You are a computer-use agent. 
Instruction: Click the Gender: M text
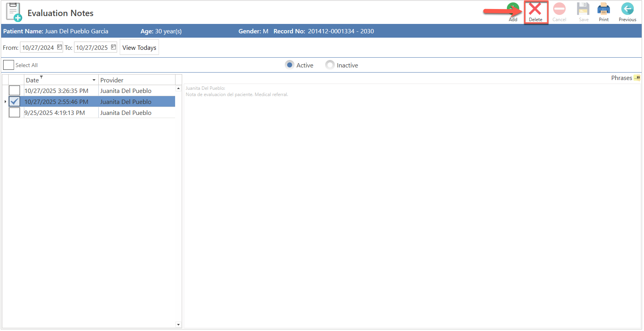coord(253,31)
